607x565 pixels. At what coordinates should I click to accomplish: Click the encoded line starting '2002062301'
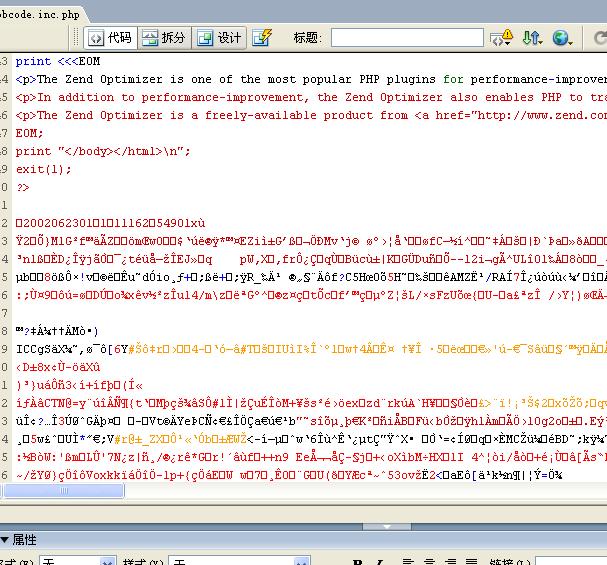click(110, 223)
